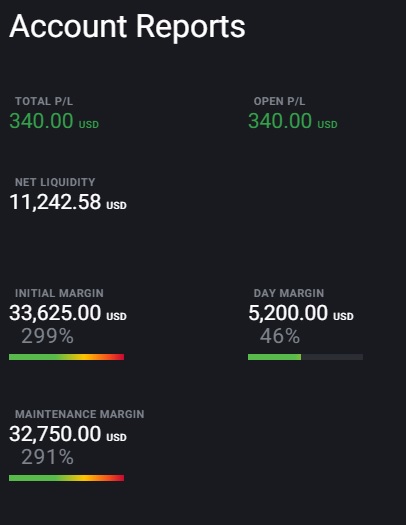Click the Maintenance Margin usage bar
The image size is (406, 525).
[x=67, y=478]
